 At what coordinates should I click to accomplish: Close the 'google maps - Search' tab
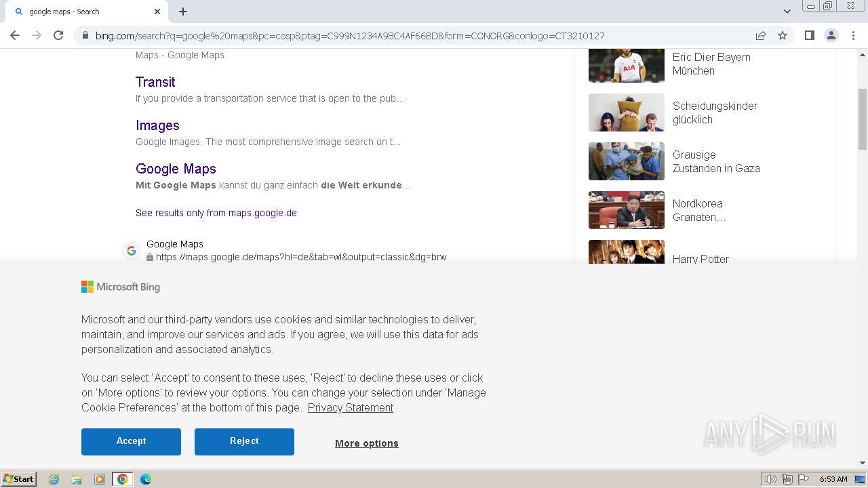point(157,12)
